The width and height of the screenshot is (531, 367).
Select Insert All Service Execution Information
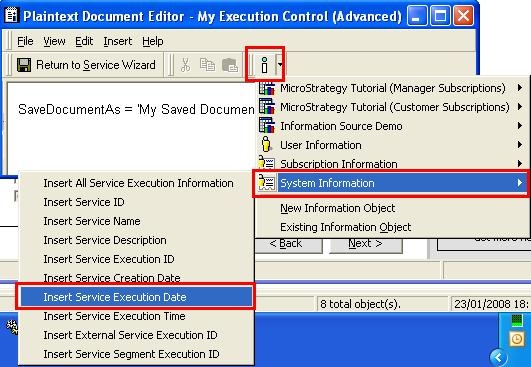tap(138, 183)
